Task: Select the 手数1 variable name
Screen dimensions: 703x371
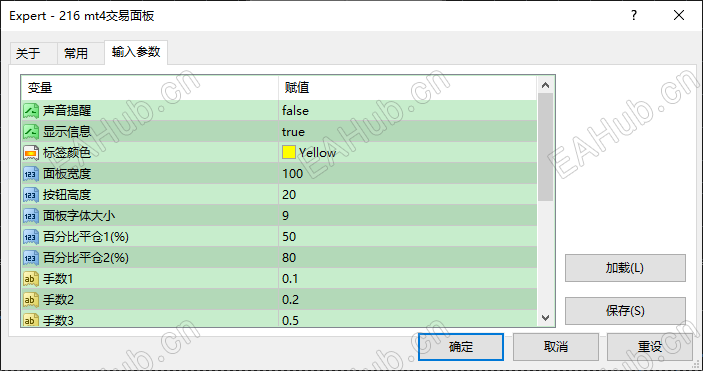Action: click(58, 279)
